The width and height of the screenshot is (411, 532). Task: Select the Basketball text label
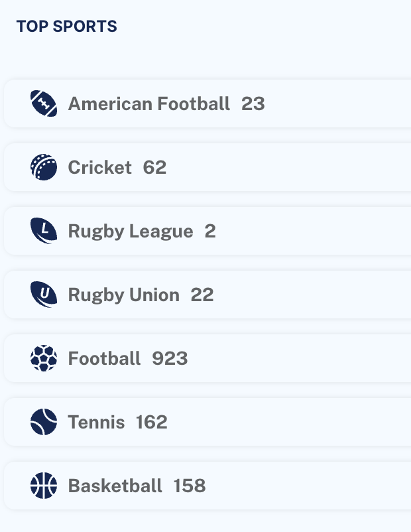115,486
